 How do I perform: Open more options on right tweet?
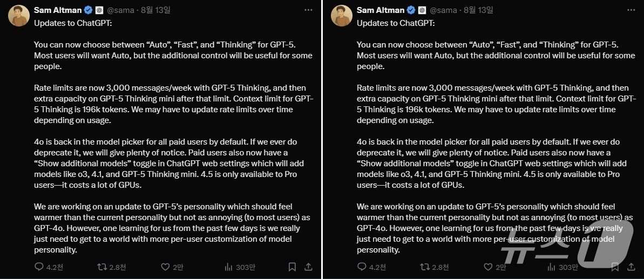(x=632, y=10)
